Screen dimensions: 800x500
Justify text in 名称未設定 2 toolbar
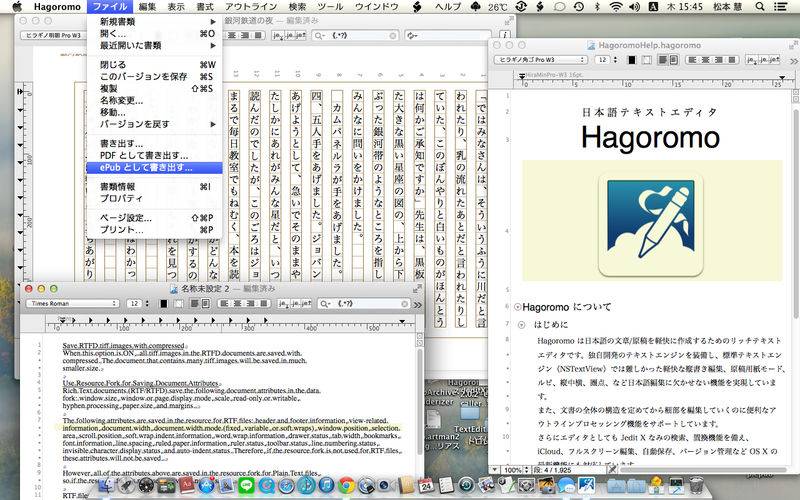tap(264, 304)
